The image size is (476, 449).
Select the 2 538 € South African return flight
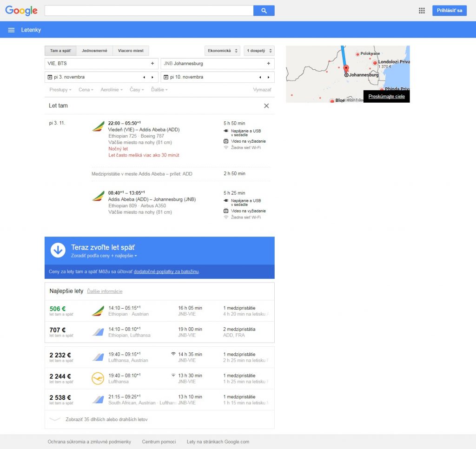click(159, 400)
